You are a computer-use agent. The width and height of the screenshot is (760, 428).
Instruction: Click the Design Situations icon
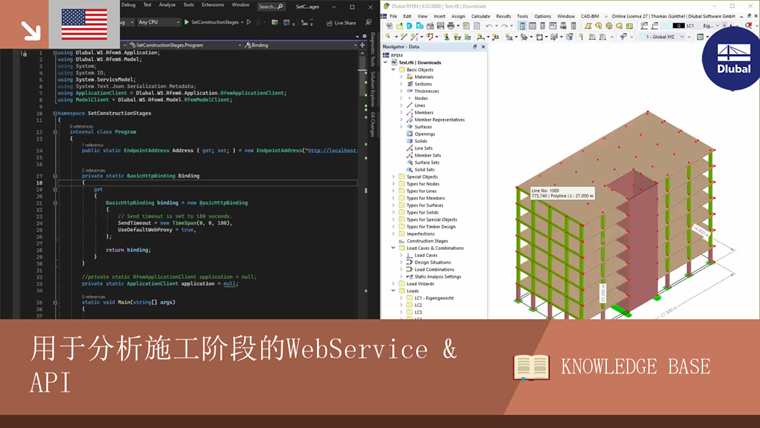(410, 262)
